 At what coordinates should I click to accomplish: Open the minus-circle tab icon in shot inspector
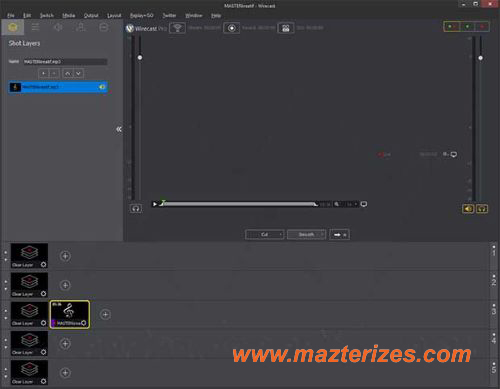(104, 27)
